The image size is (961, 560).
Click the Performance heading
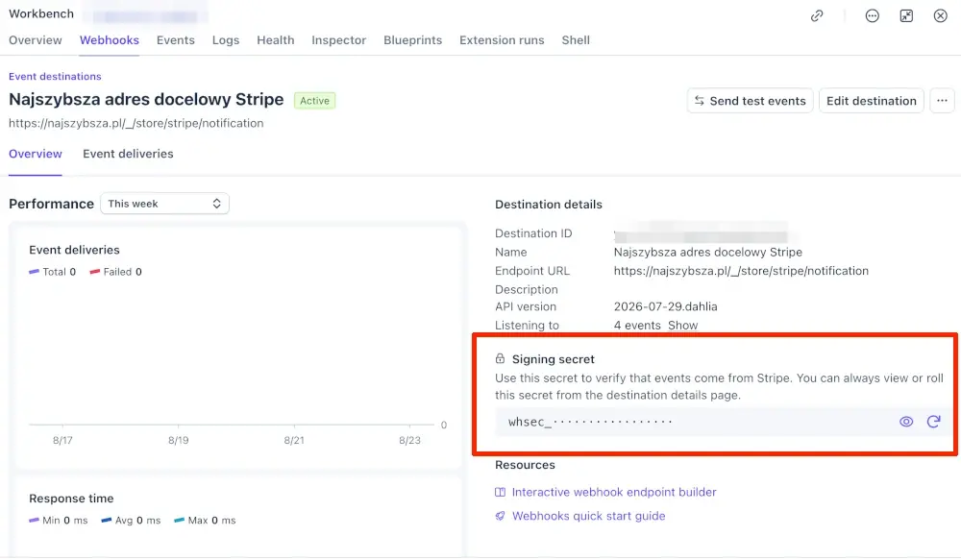(52, 204)
